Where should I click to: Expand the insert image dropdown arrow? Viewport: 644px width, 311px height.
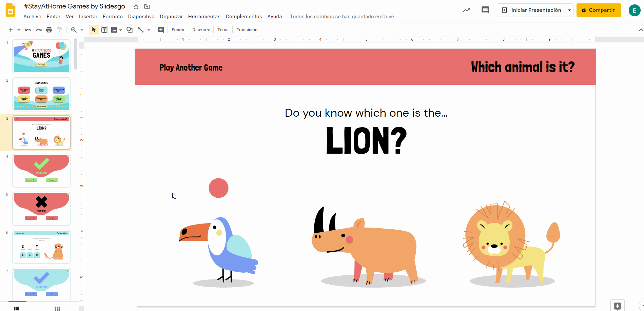coord(121,30)
